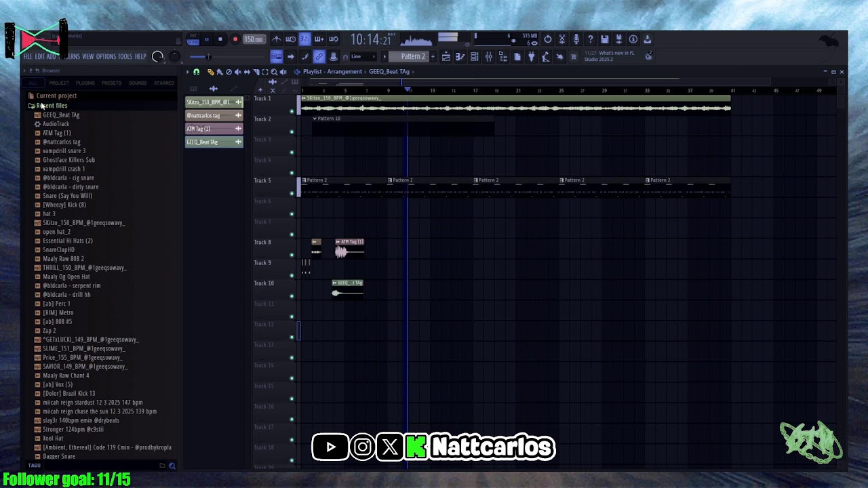Mute Track 8 with its green LED
The image size is (868, 488).
point(292,255)
